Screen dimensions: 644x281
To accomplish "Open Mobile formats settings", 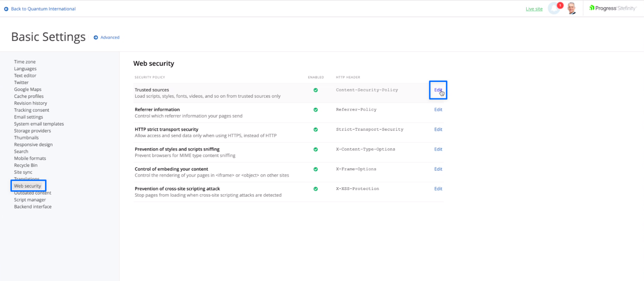I will click(30, 159).
